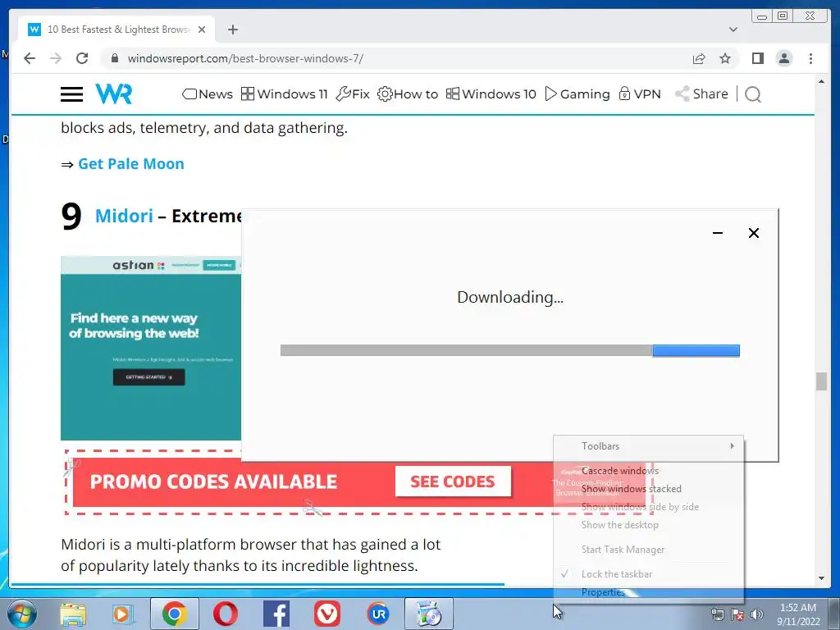
Task: Open the Windows 10 section
Action: [491, 94]
